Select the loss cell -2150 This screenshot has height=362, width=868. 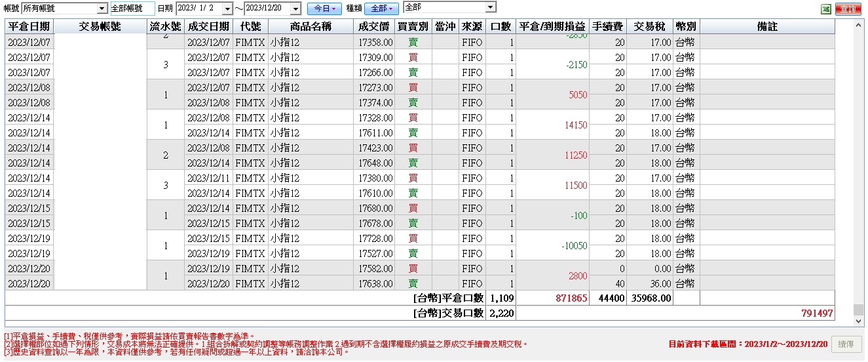[552, 64]
